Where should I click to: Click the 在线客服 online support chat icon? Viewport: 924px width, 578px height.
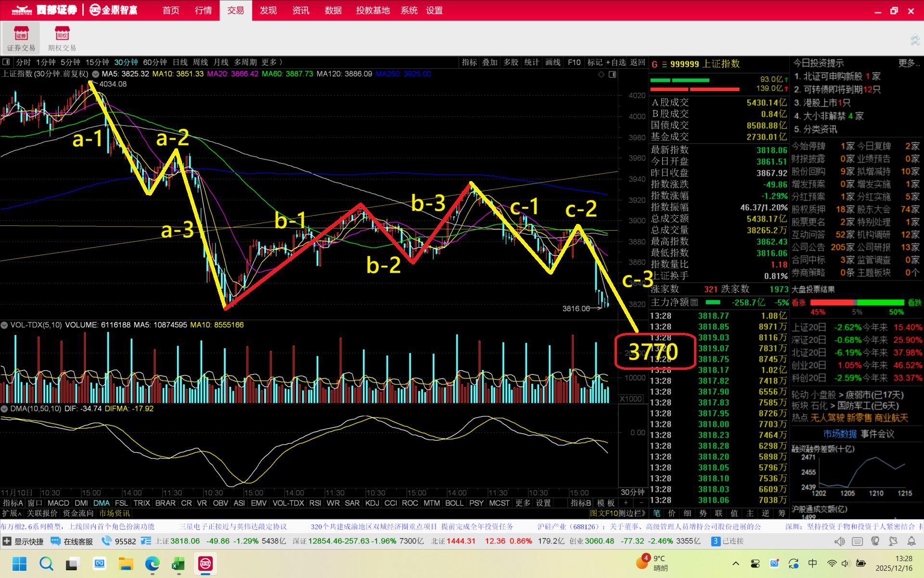click(x=56, y=541)
